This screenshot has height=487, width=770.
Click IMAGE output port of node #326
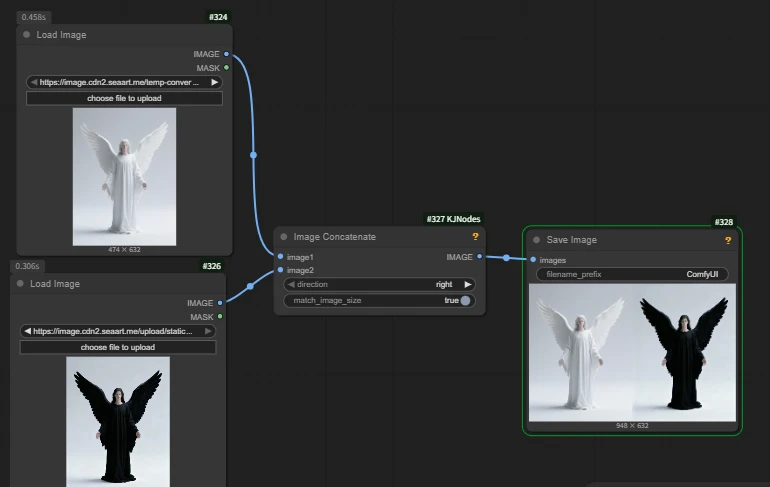[220, 303]
